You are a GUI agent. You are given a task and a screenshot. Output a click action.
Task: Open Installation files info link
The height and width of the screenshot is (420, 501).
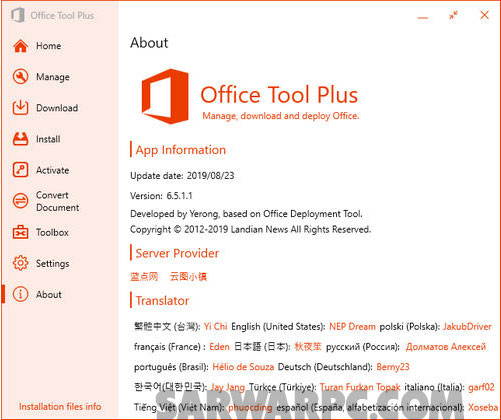[60, 407]
